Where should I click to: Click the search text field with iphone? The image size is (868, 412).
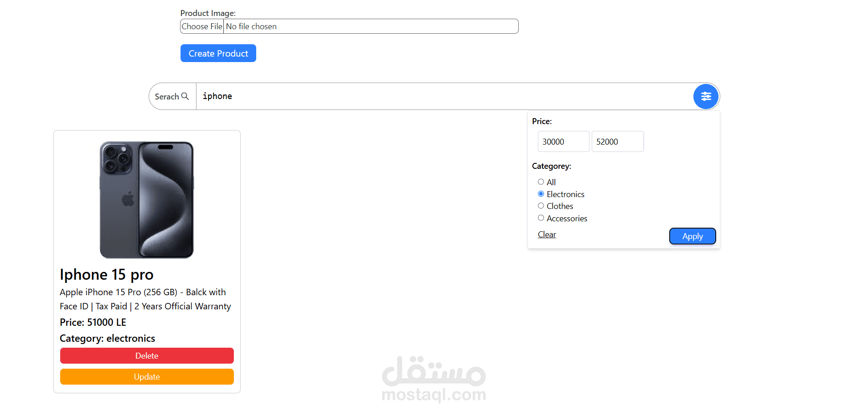pyautogui.click(x=444, y=96)
